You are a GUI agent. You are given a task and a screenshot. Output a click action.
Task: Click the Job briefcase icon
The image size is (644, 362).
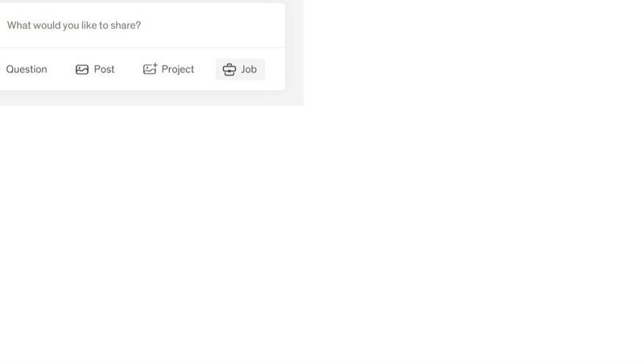(x=229, y=70)
